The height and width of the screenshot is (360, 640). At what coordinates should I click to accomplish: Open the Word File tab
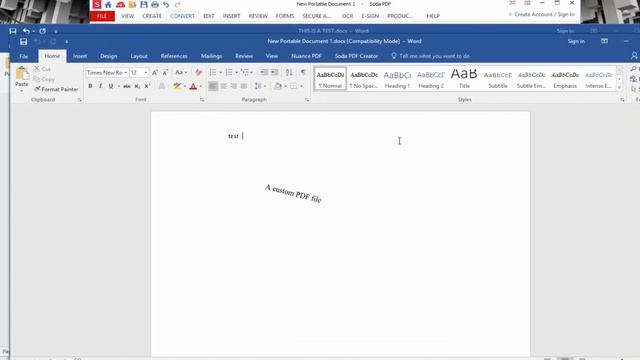pyautogui.click(x=24, y=56)
